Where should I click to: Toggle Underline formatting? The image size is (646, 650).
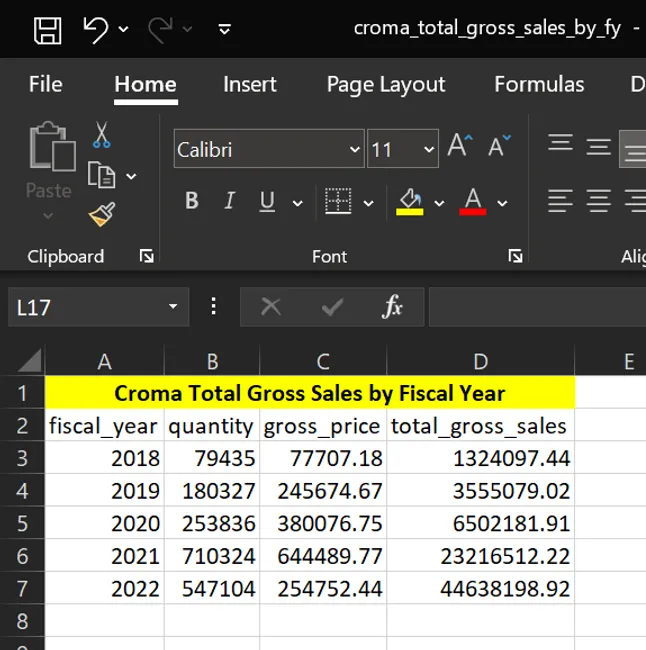point(267,202)
